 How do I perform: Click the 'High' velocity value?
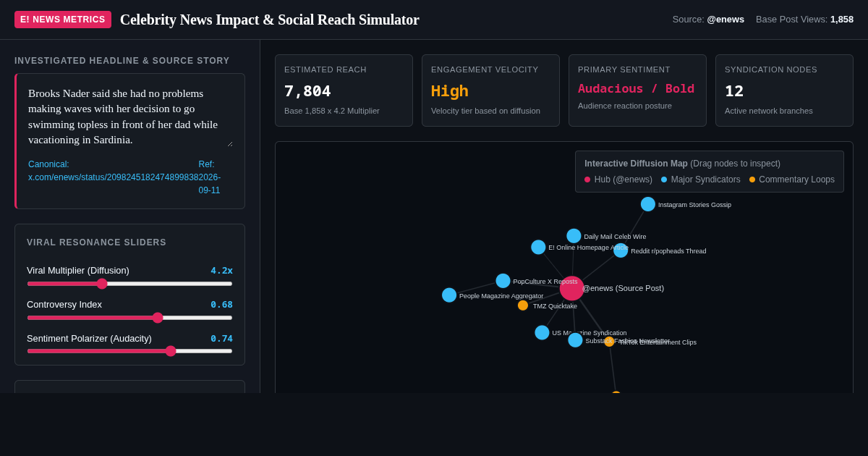click(450, 91)
